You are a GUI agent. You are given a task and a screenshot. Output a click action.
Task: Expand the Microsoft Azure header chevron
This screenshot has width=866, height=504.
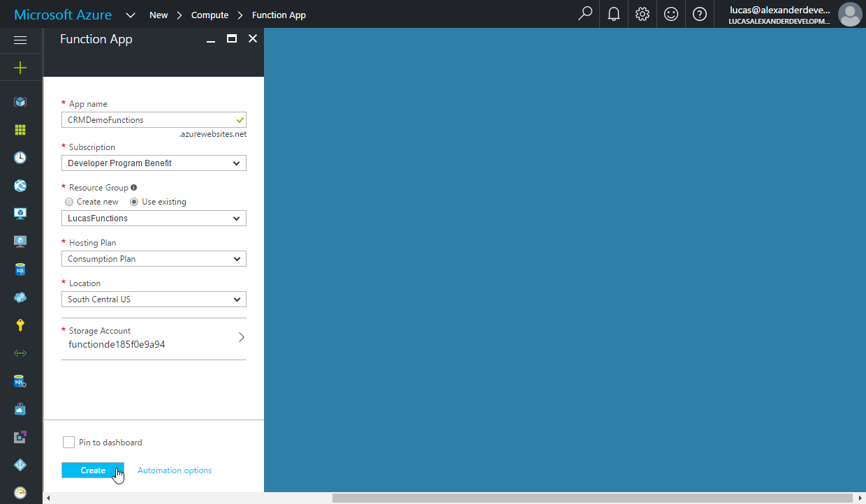[x=131, y=15]
